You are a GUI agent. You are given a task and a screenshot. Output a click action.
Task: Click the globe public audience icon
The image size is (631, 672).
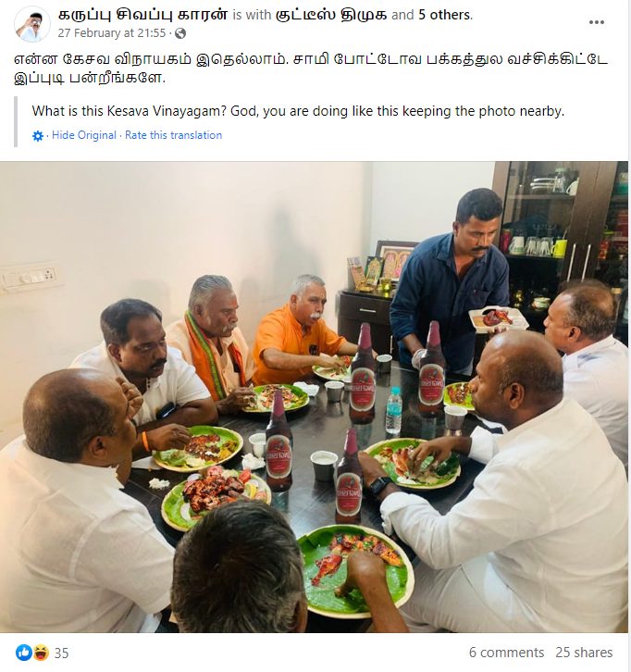(180, 33)
